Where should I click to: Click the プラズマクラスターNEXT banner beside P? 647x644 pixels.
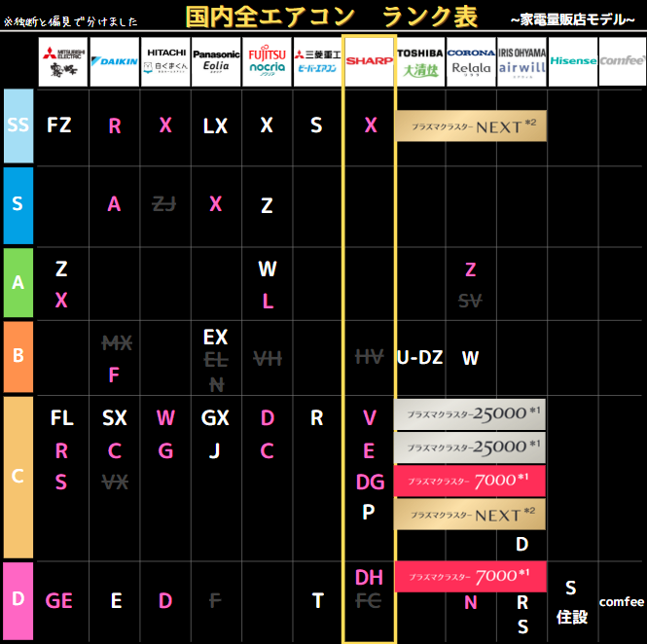click(470, 515)
